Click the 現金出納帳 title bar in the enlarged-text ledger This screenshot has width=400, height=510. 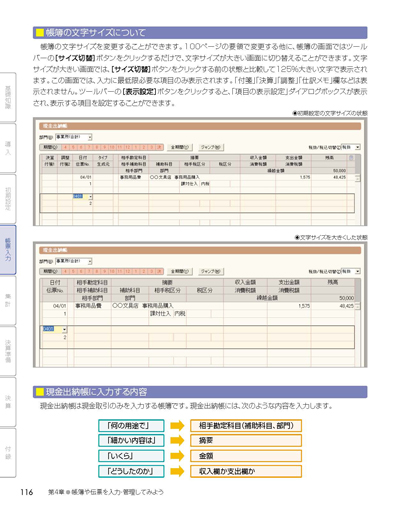click(x=200, y=250)
